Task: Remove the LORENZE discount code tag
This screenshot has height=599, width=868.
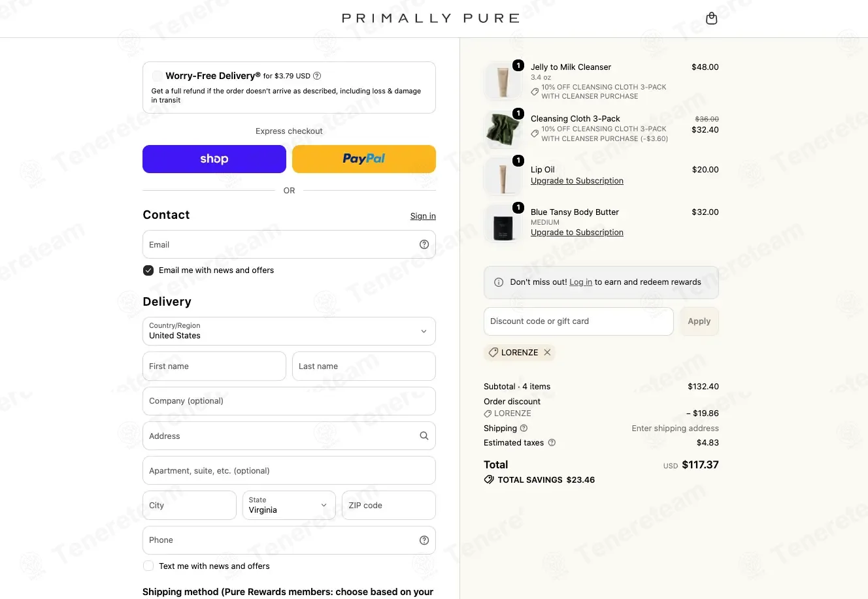Action: tap(547, 352)
